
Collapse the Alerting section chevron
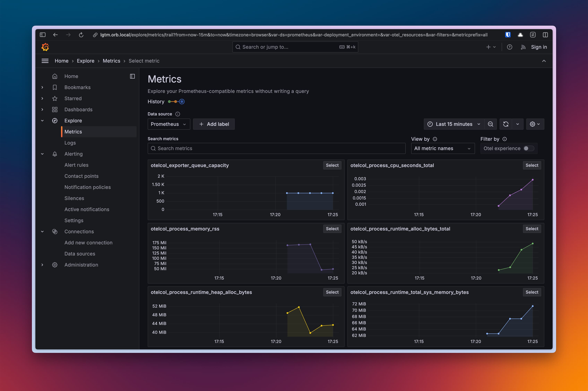pos(42,154)
